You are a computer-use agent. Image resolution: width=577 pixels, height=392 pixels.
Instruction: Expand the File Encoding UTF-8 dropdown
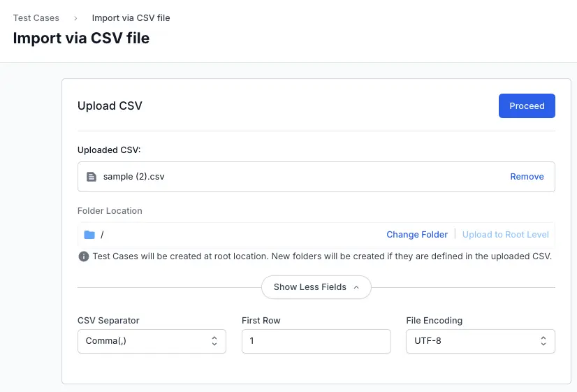coord(480,341)
